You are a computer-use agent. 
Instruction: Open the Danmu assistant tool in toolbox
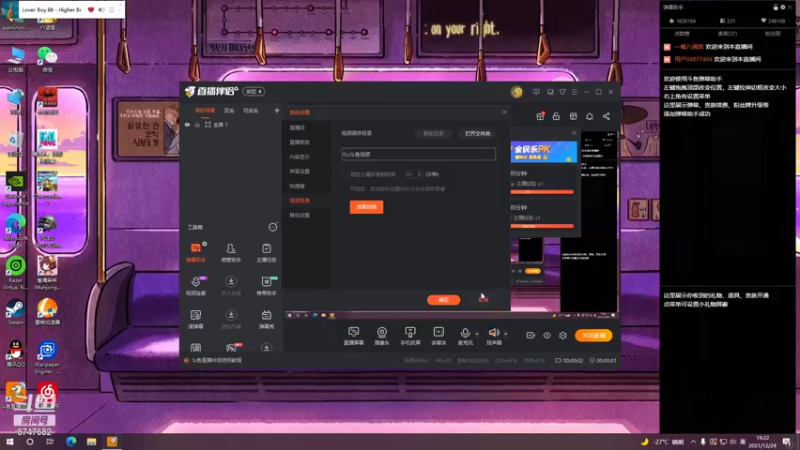[195, 253]
